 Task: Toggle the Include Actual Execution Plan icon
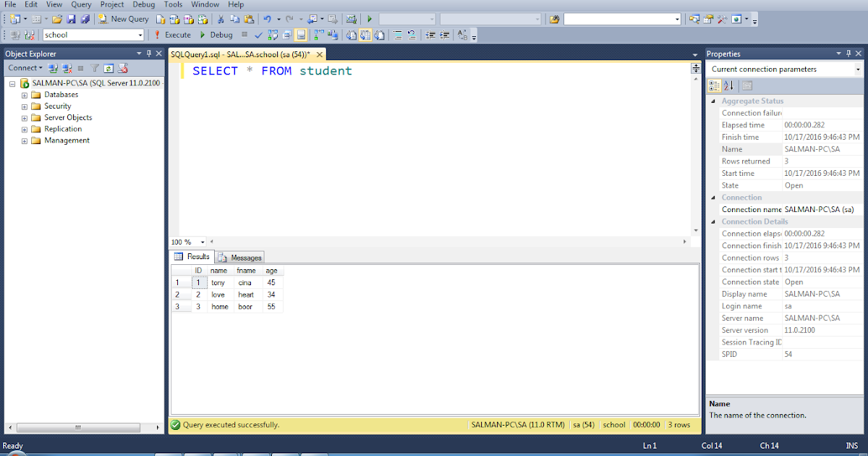pyautogui.click(x=318, y=34)
